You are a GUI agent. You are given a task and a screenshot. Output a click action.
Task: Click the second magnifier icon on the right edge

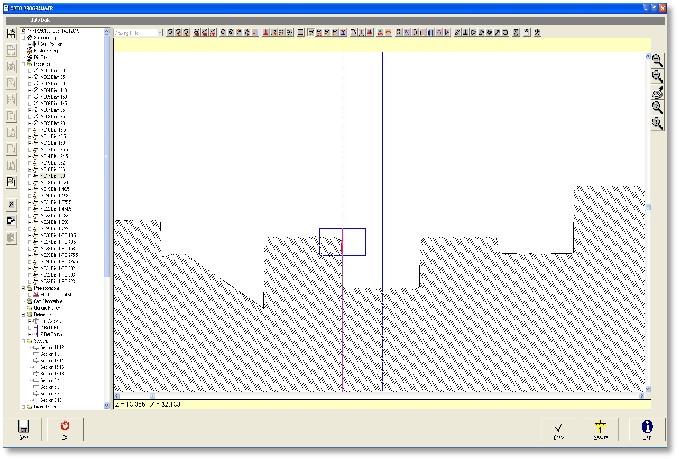pos(657,76)
